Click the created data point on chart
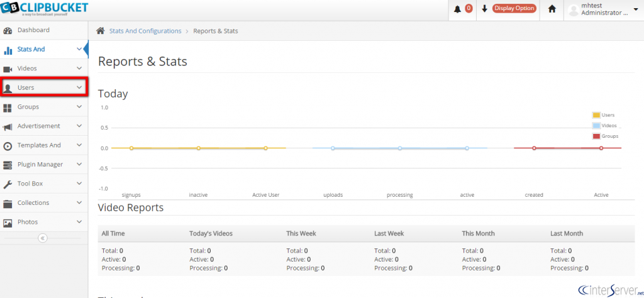644x298 pixels. click(x=534, y=148)
